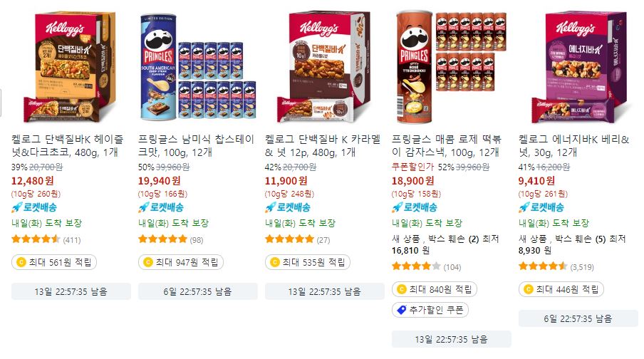Screen dimensions: 644x359
Task: Open Kellogg's 에너지바K 베리&넛 product image
Action: click(x=578, y=67)
